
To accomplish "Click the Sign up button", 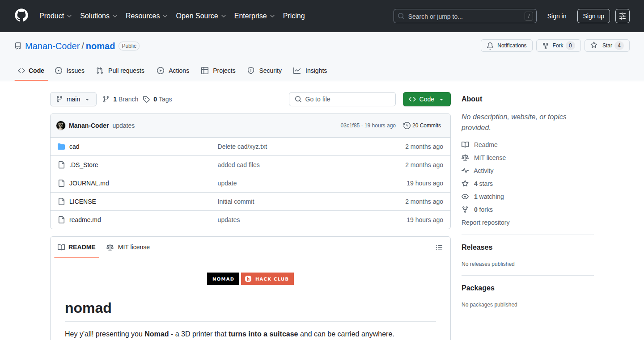I will coord(593,16).
